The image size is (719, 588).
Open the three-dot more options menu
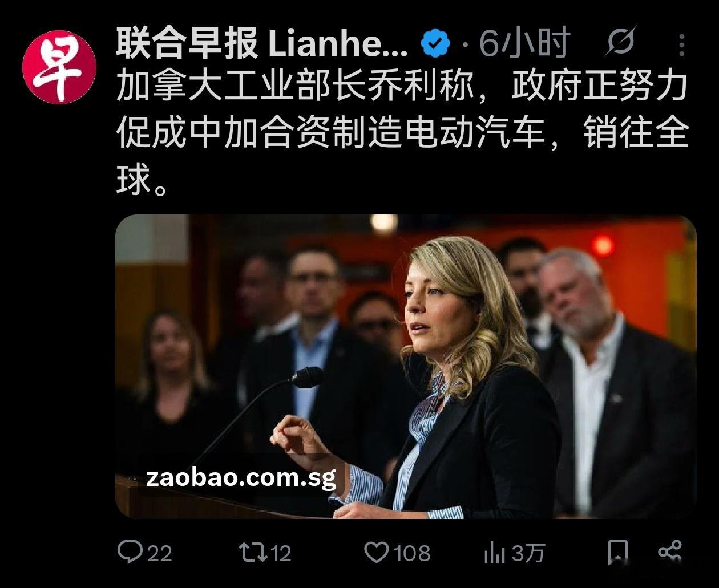coord(682,44)
